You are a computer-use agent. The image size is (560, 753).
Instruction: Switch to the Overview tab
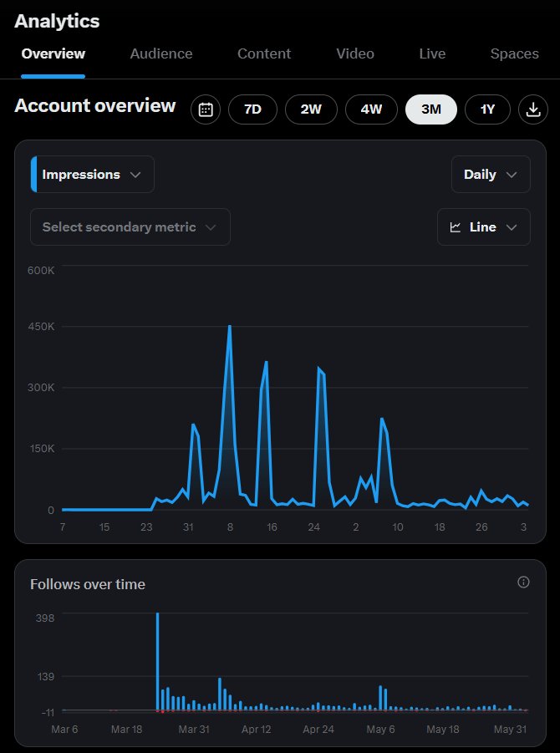pos(53,53)
